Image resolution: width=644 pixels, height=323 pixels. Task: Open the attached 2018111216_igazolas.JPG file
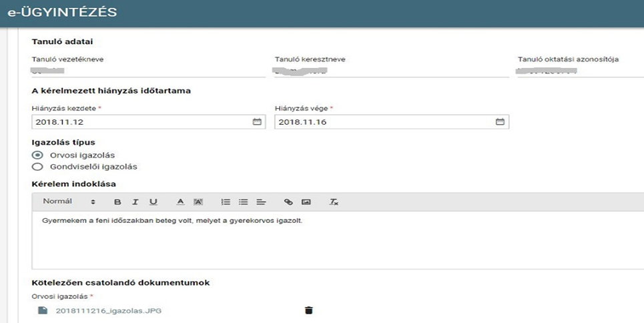click(x=108, y=310)
